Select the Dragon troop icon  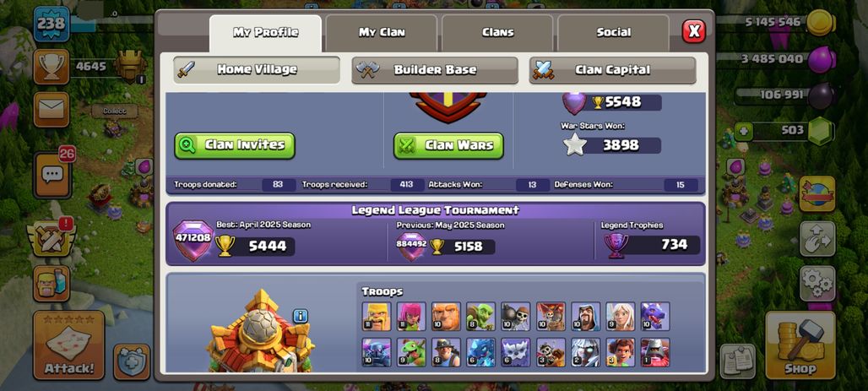655,316
